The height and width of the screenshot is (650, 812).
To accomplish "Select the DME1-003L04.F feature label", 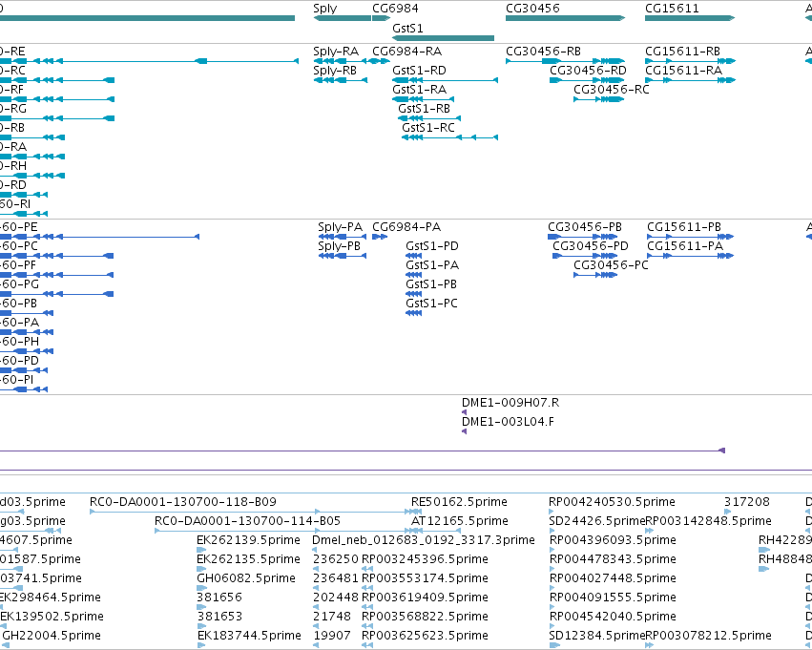I will pyautogui.click(x=508, y=422).
